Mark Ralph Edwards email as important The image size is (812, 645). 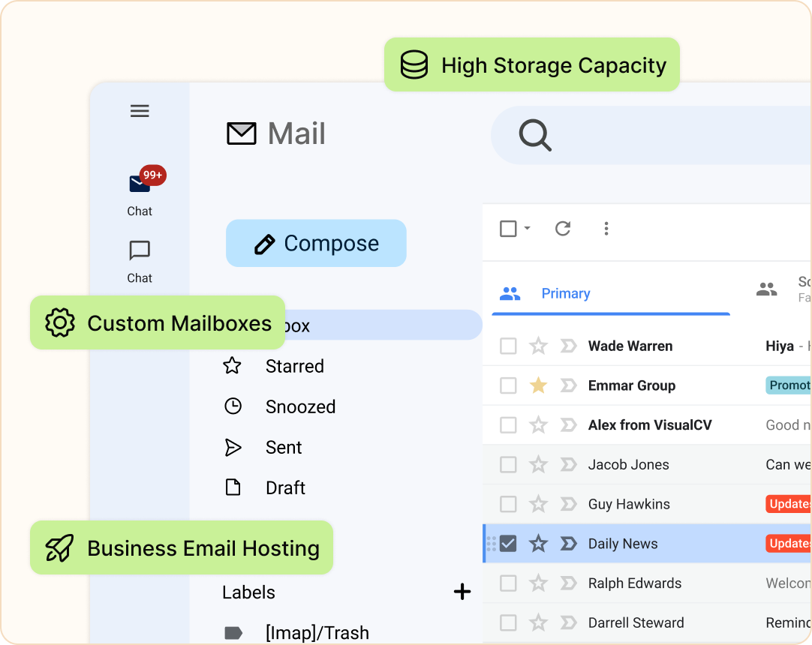569,583
